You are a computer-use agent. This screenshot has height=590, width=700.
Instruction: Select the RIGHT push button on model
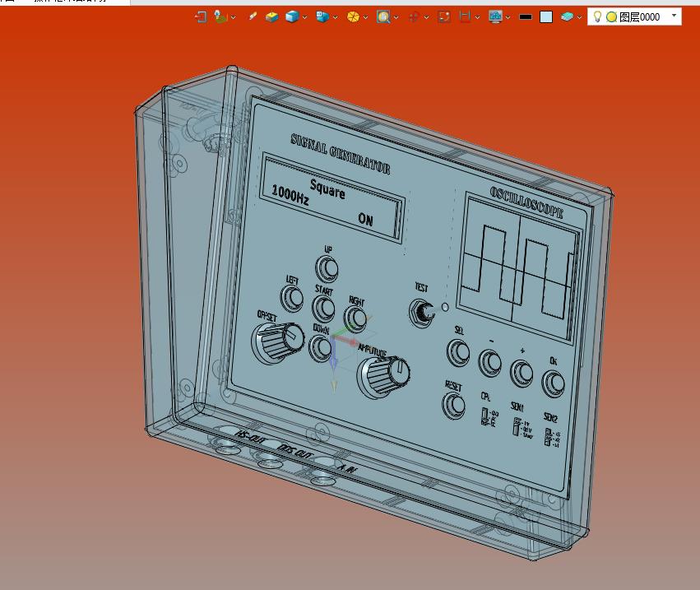point(355,318)
